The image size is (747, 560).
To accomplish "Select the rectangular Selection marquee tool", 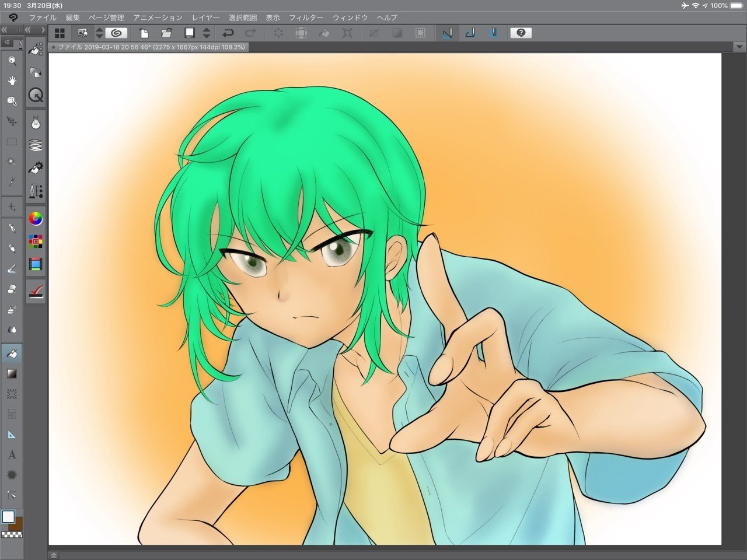I will point(11,142).
